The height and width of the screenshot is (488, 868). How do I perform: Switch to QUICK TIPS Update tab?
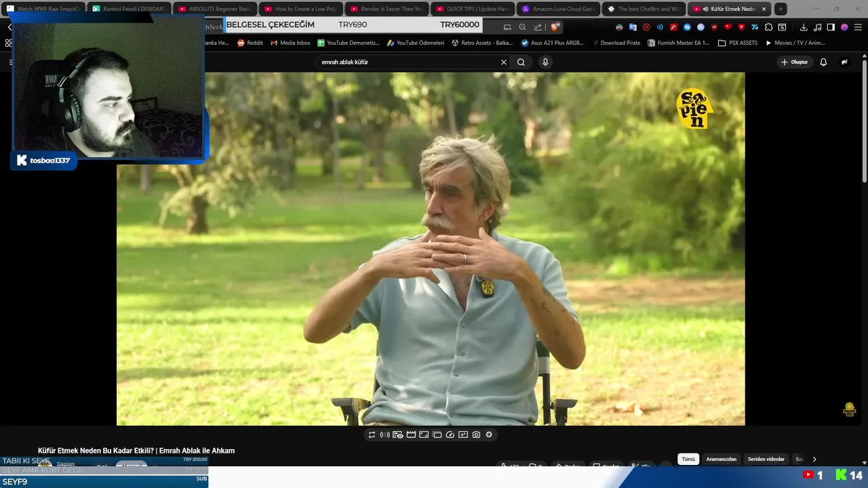tap(473, 9)
